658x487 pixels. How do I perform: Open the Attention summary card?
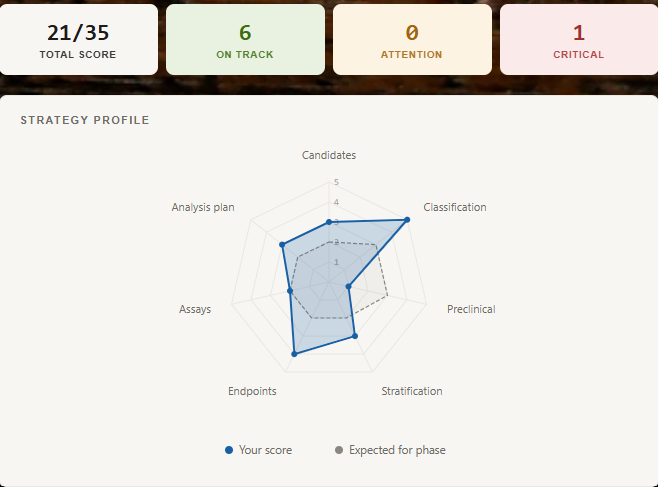(412, 40)
